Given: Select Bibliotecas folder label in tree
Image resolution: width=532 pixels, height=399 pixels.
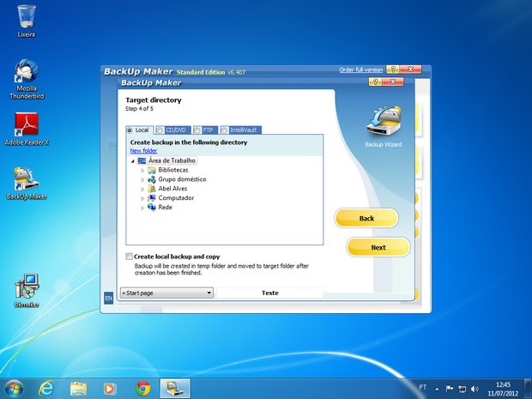Looking at the screenshot, I should click(173, 170).
